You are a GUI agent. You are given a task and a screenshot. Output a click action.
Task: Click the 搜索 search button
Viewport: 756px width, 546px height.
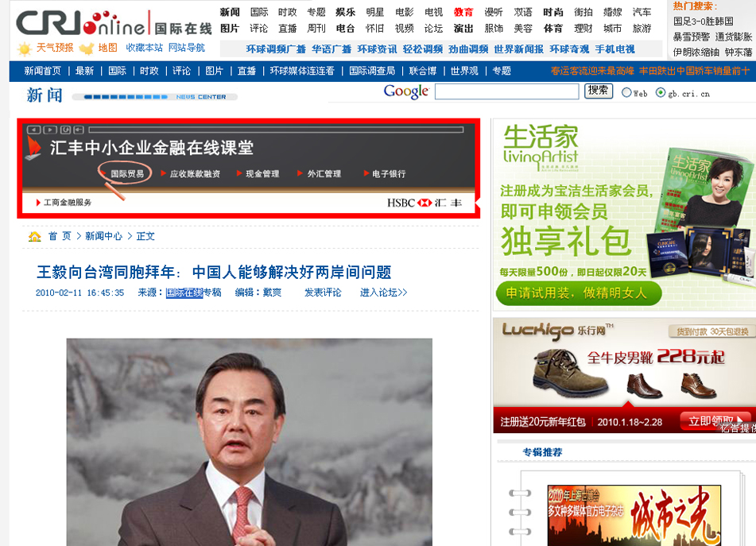[x=599, y=91]
